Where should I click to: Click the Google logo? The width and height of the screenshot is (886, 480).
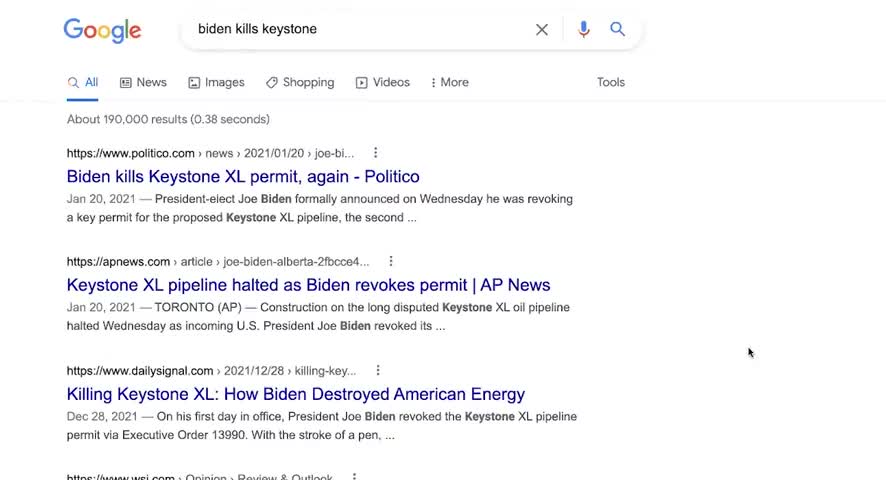[x=102, y=30]
